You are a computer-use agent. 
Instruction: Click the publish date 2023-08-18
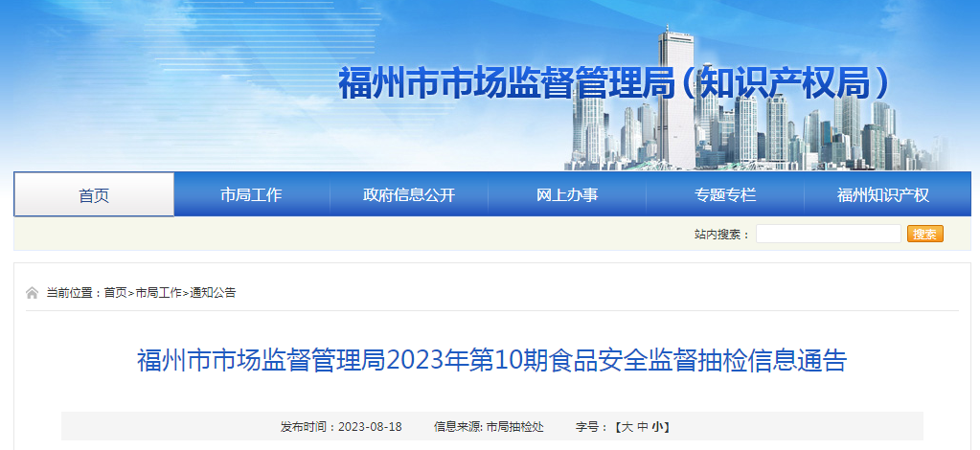(370, 427)
